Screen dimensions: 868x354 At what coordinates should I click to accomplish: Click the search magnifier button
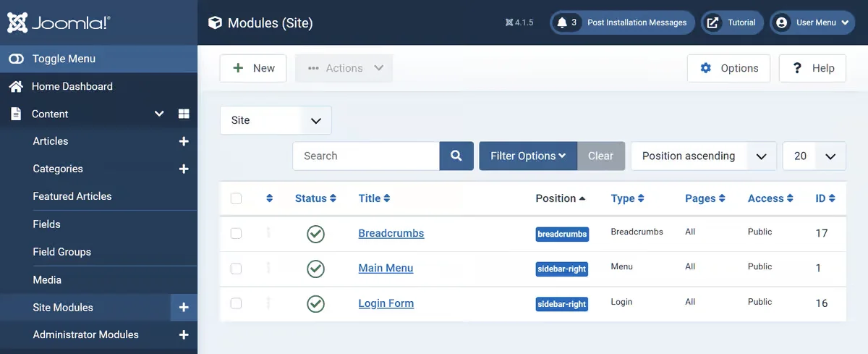point(456,156)
